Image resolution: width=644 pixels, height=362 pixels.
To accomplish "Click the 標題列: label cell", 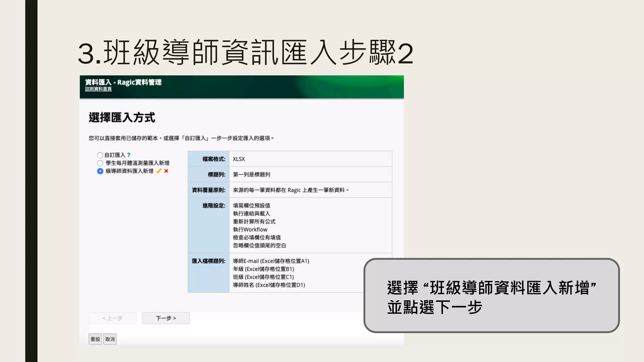I will (209, 174).
